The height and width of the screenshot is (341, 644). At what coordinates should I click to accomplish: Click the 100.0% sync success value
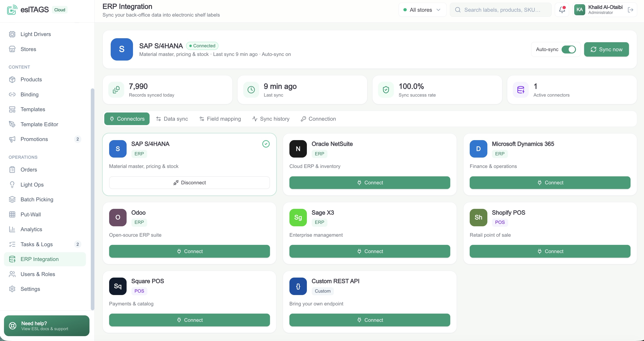tap(411, 86)
